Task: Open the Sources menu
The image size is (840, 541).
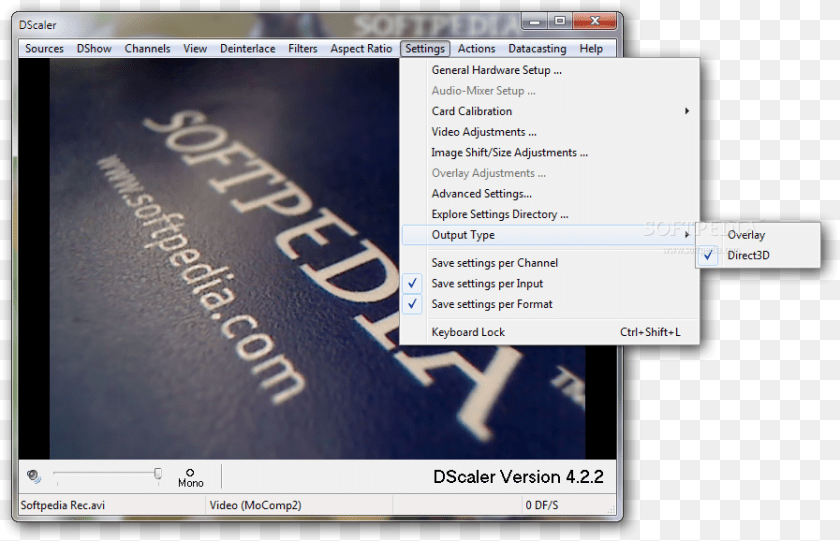Action: click(44, 49)
